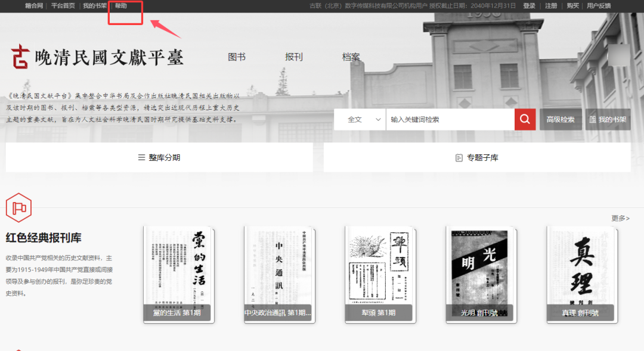The width and height of the screenshot is (644, 351).
Task: Open the 黨的生活 第1期 cover thumbnail
Action: [x=179, y=274]
